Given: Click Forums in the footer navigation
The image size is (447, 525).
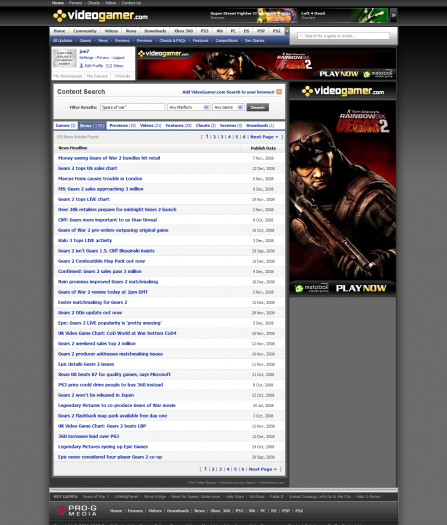Looking at the screenshot, I should (x=135, y=511).
